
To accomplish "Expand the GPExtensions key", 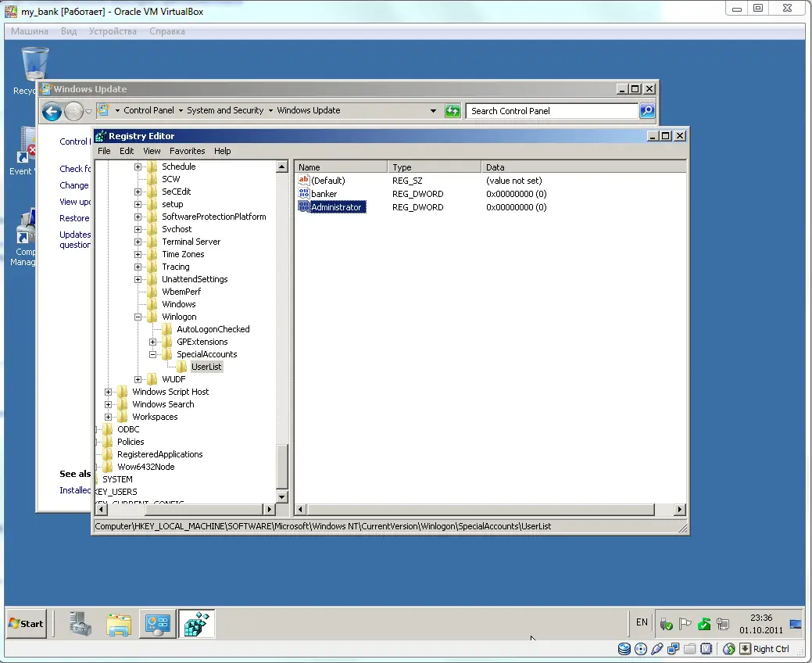I will pos(152,342).
